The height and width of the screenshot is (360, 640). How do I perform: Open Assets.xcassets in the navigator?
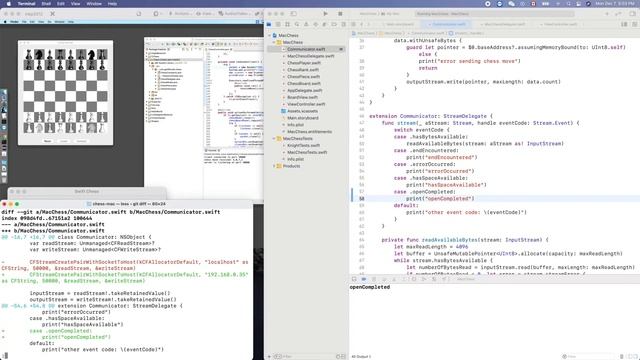(x=302, y=111)
